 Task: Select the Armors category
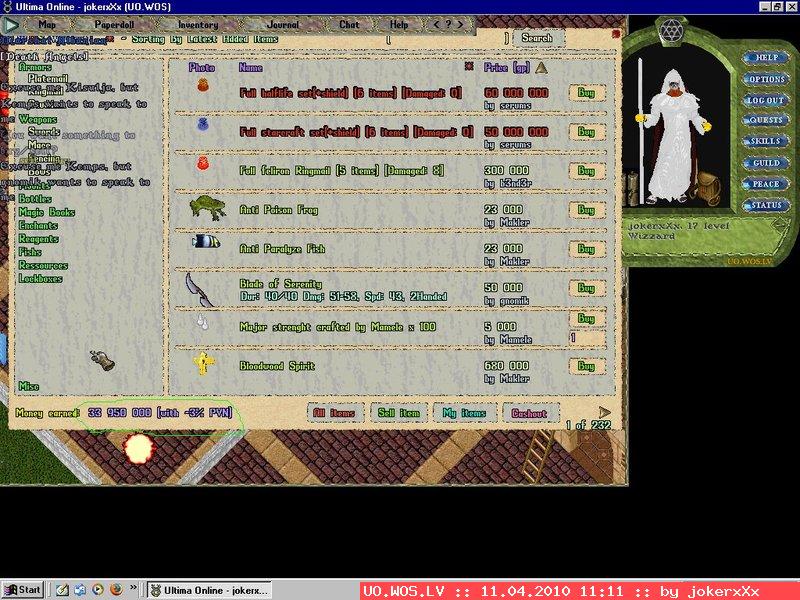click(x=35, y=67)
